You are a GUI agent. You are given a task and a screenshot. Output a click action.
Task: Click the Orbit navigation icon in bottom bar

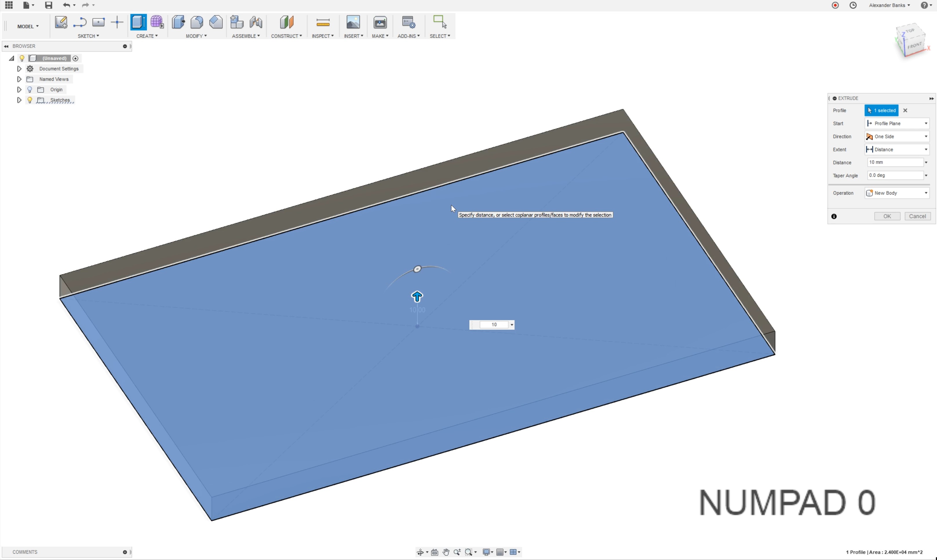(x=420, y=552)
